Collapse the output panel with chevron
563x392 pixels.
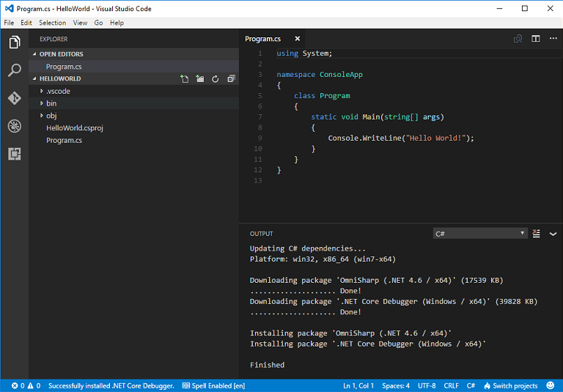click(553, 234)
